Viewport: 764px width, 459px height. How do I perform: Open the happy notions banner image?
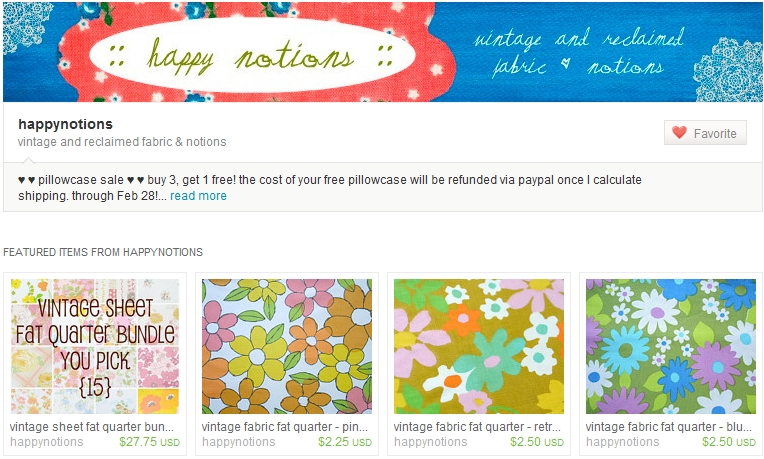pyautogui.click(x=382, y=52)
